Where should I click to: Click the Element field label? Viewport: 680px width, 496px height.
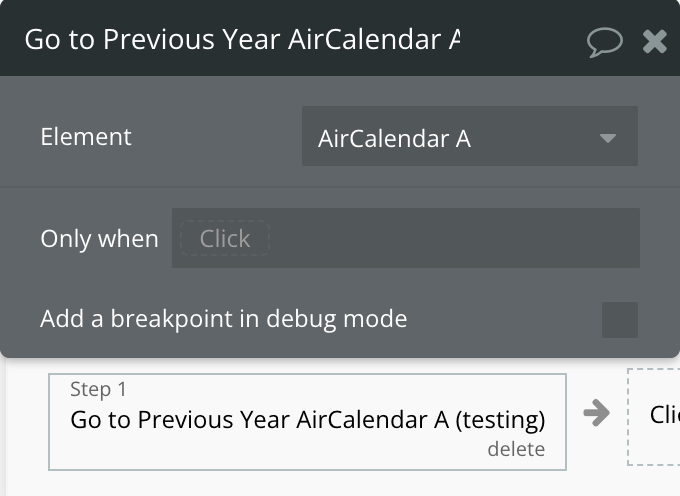point(86,137)
